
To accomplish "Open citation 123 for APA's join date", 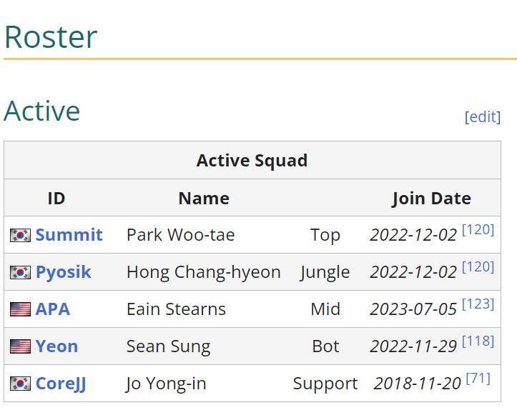I will pos(478,304).
